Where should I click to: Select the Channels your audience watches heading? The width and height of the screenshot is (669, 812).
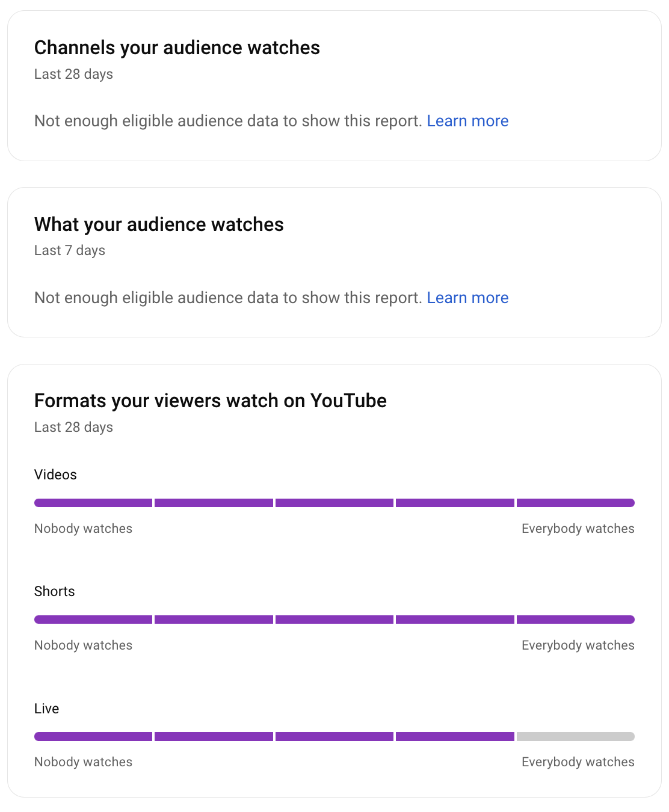[177, 48]
